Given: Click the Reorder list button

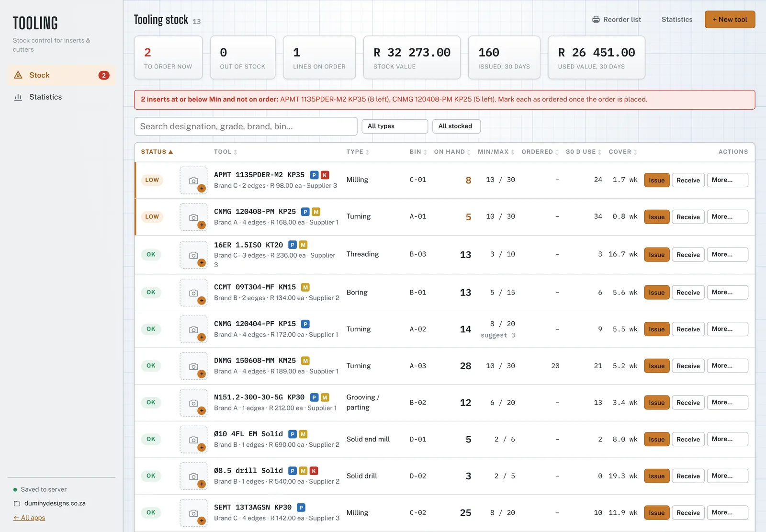Looking at the screenshot, I should pos(617,20).
